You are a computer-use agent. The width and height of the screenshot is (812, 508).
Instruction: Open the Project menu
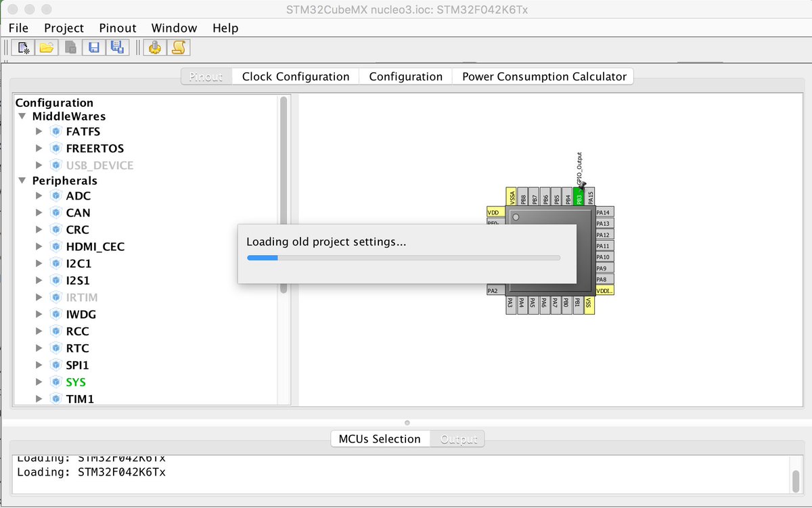pos(64,28)
